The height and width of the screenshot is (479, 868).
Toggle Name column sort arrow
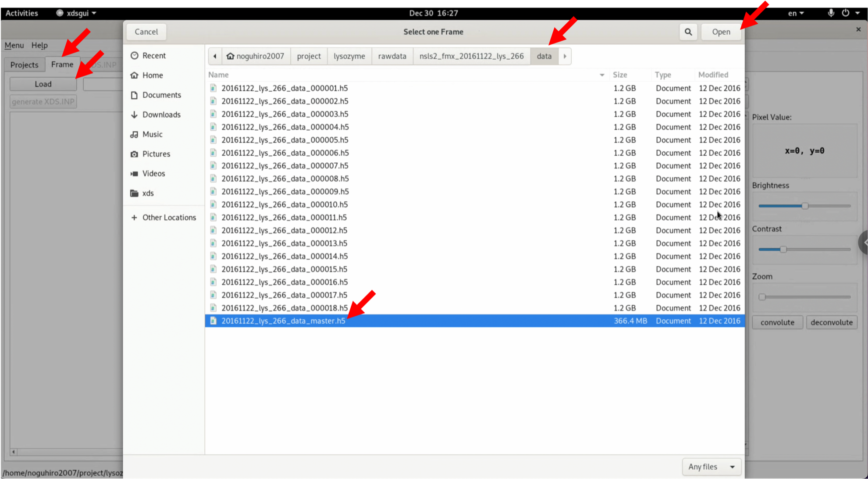point(602,75)
